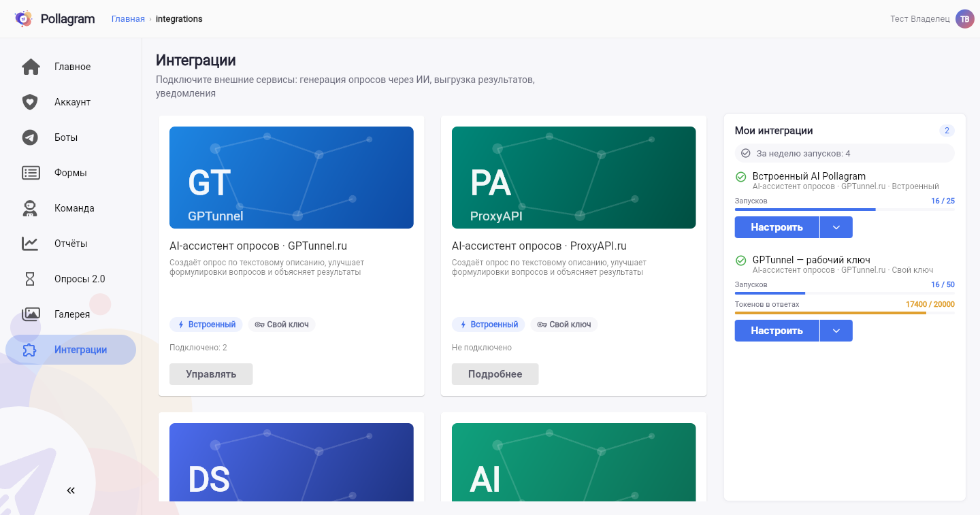Click the key icon in ProxyAPI's Свой ключ tag
Image resolution: width=980 pixels, height=515 pixels.
542,325
